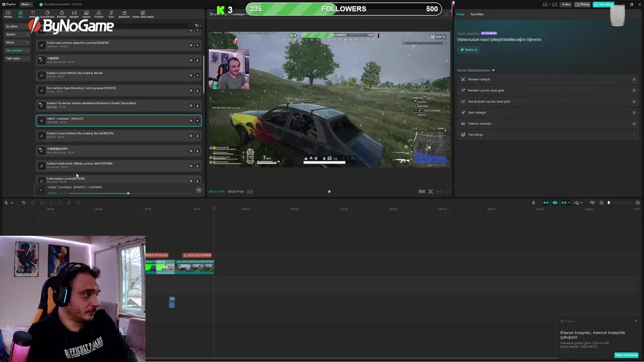This screenshot has width=644, height=362.
Task: Undo the last timeline action
Action: 23,203
